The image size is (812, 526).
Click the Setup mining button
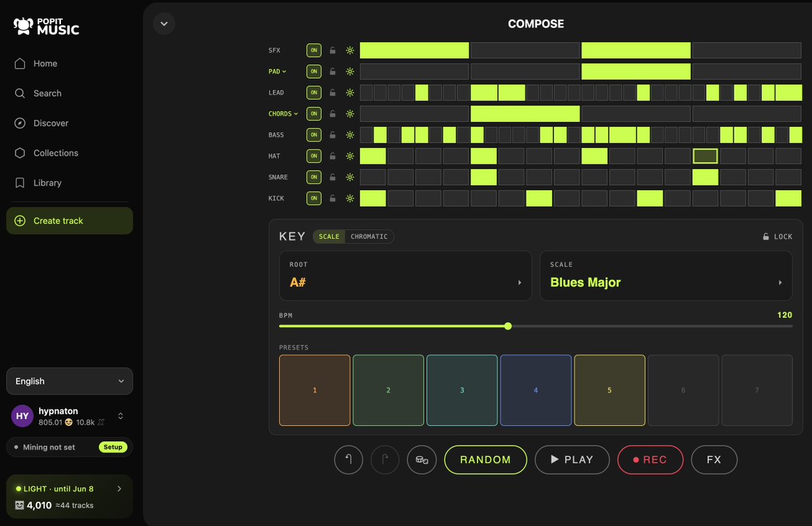(113, 447)
